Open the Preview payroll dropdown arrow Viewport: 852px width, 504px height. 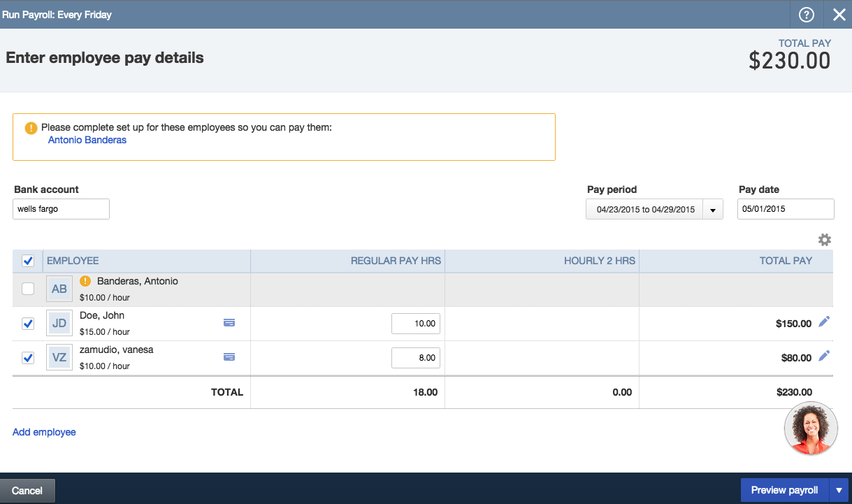839,490
